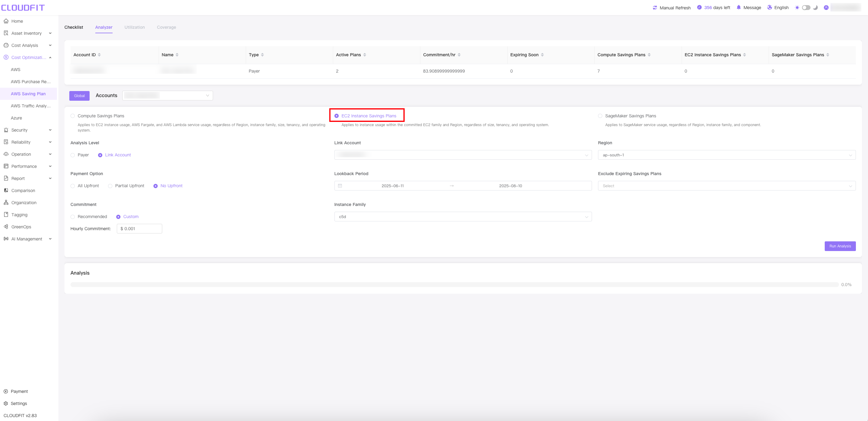Click the Lookback Period calendar icon

click(340, 186)
